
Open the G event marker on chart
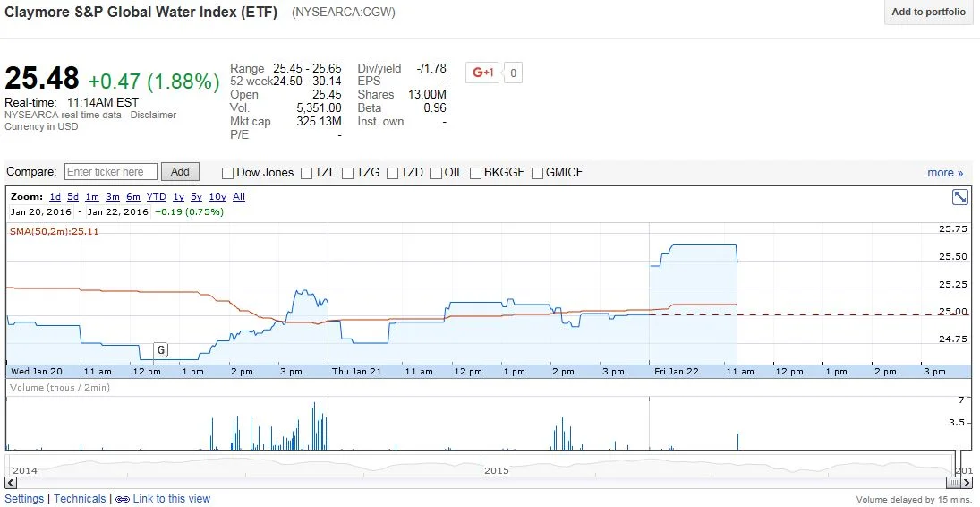(x=160, y=350)
